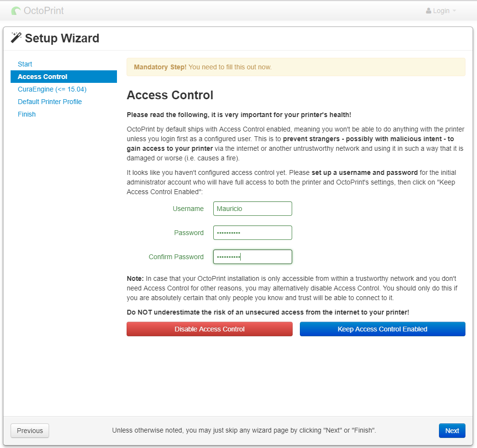Click the green 'Username' label text
The height and width of the screenshot is (448, 477).
188,209
